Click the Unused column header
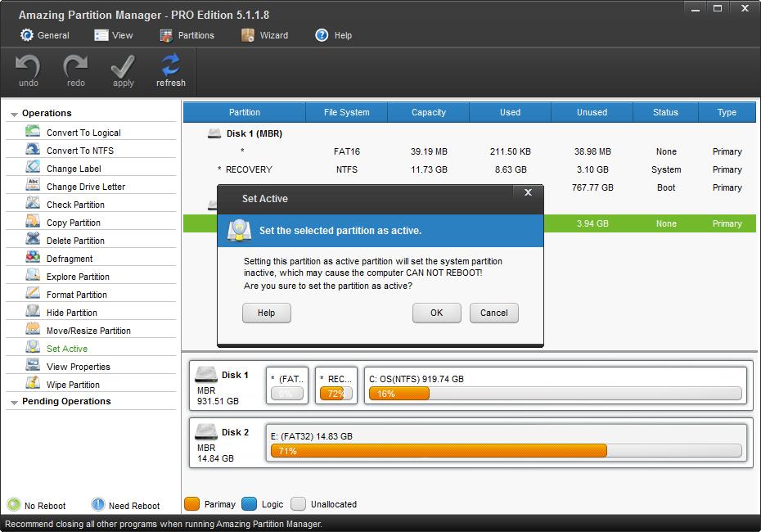 point(592,112)
